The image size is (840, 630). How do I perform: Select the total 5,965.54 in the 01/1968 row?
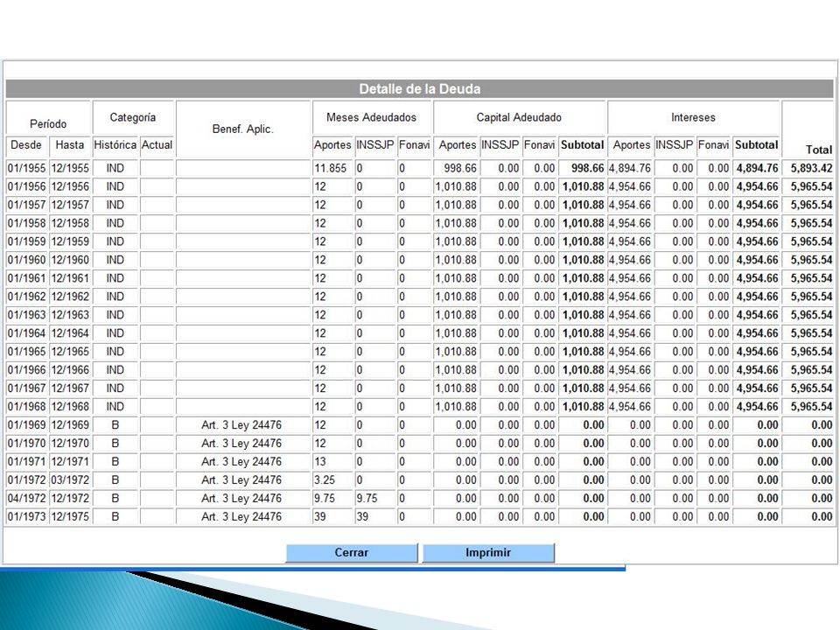tap(812, 407)
